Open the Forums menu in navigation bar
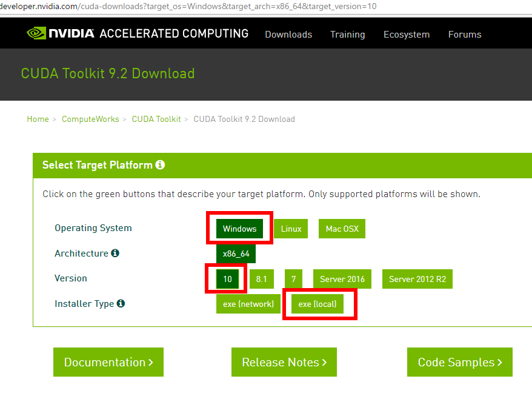This screenshot has width=532, height=393. [x=465, y=35]
